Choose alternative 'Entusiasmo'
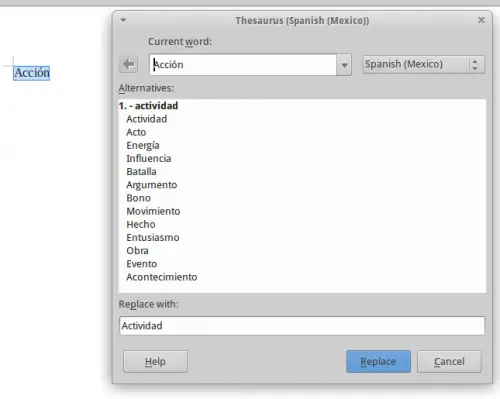500x399 pixels. [x=153, y=238]
